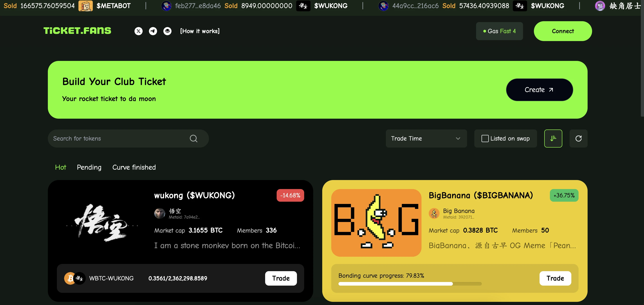Viewport: 644px width, 305px height.
Task: Click the Telegram social icon
Action: click(x=152, y=31)
